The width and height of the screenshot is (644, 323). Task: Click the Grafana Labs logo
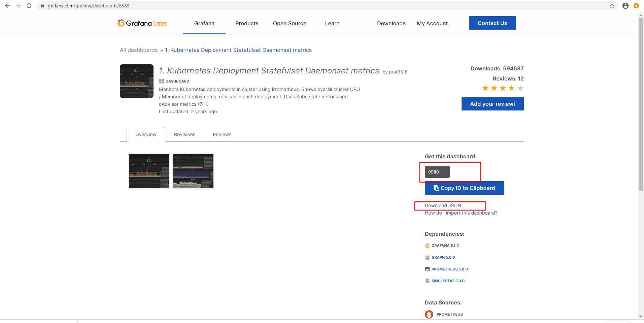click(142, 23)
